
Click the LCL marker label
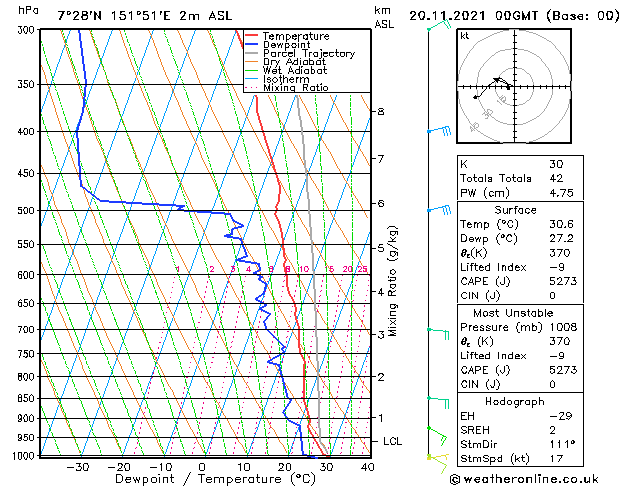tap(392, 441)
